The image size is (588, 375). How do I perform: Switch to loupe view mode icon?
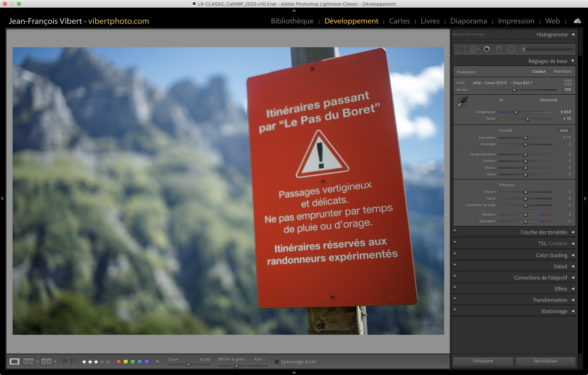[14, 361]
